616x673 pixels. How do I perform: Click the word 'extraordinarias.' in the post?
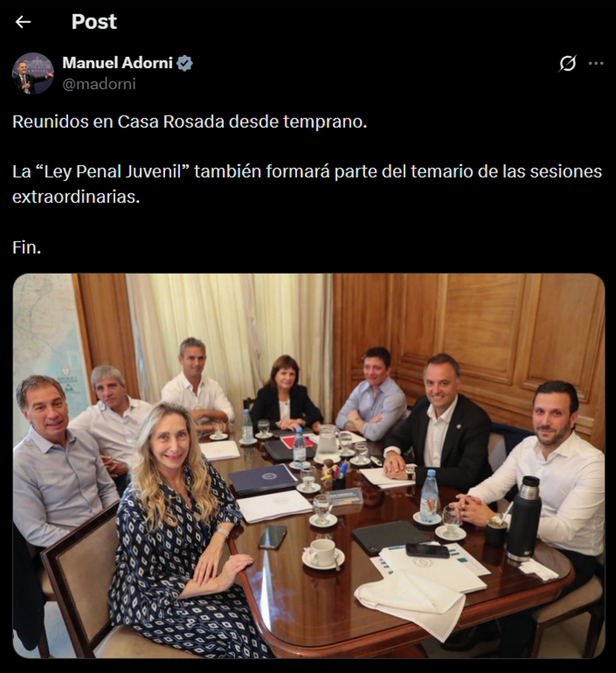(x=76, y=197)
